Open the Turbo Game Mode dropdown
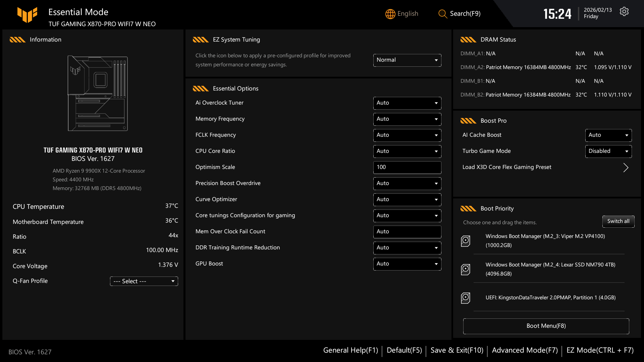The width and height of the screenshot is (644, 362). click(608, 151)
